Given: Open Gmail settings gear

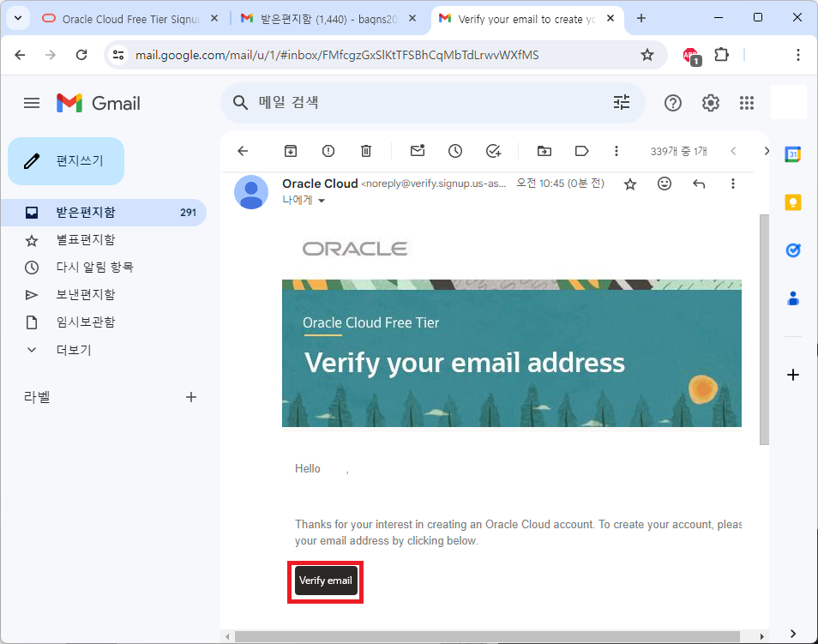Looking at the screenshot, I should 711,104.
